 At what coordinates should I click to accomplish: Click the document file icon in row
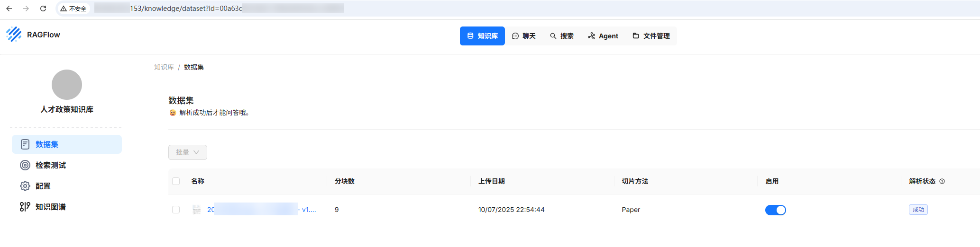point(197,210)
